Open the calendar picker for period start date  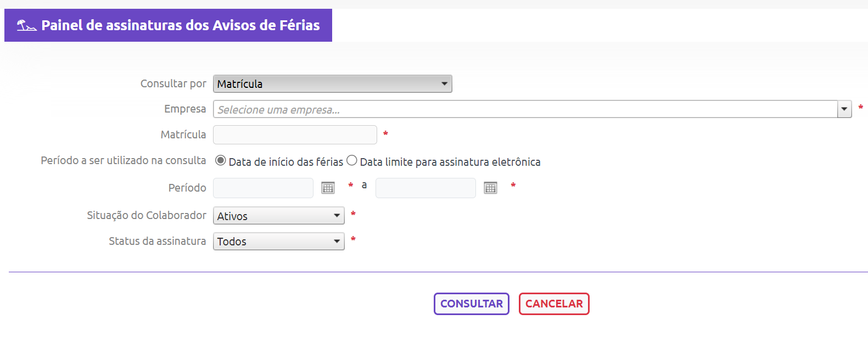tap(328, 188)
